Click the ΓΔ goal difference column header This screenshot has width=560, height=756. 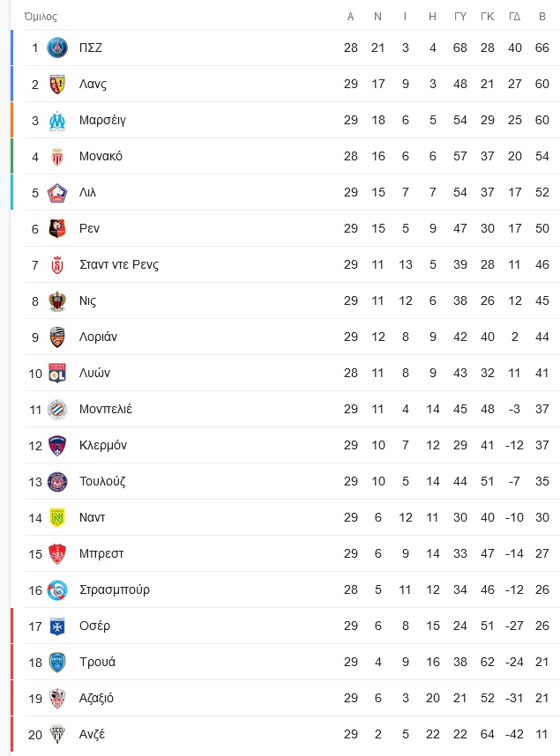coord(515,17)
